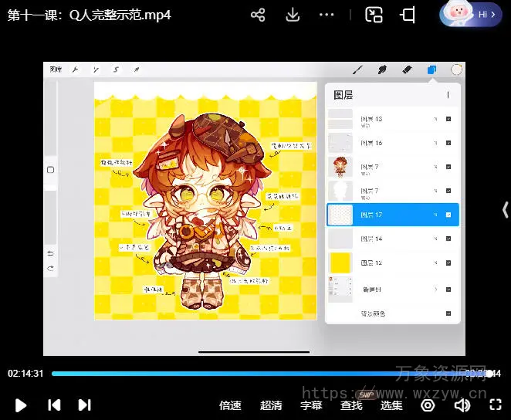The image size is (511, 420).
Task: Expand the group layer chevron arrow
Action: (x=436, y=289)
